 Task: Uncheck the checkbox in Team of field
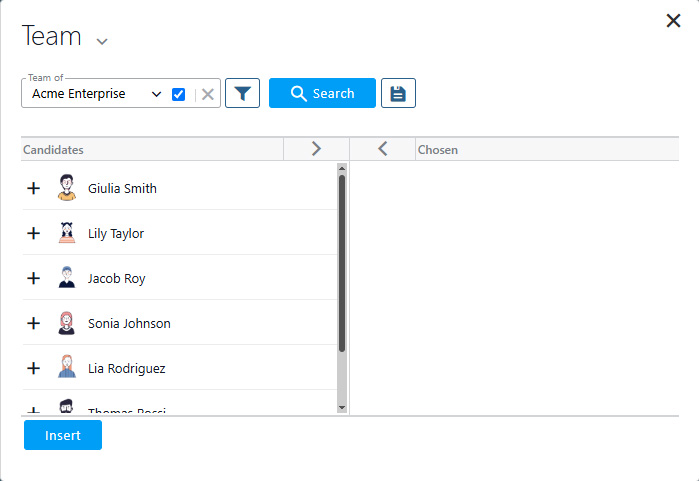179,94
